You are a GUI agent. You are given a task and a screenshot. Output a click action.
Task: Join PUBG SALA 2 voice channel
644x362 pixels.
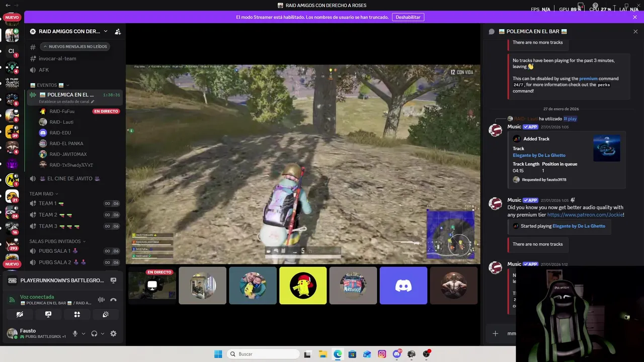74,262
